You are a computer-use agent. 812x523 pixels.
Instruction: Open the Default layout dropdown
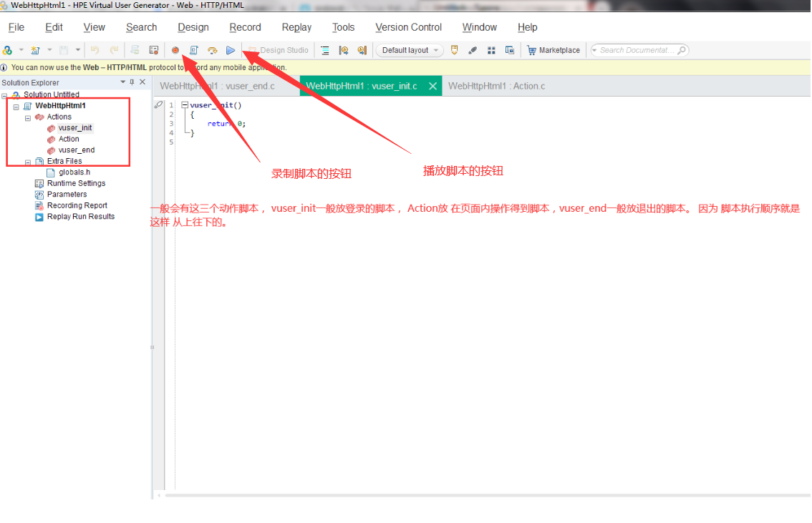click(x=408, y=50)
